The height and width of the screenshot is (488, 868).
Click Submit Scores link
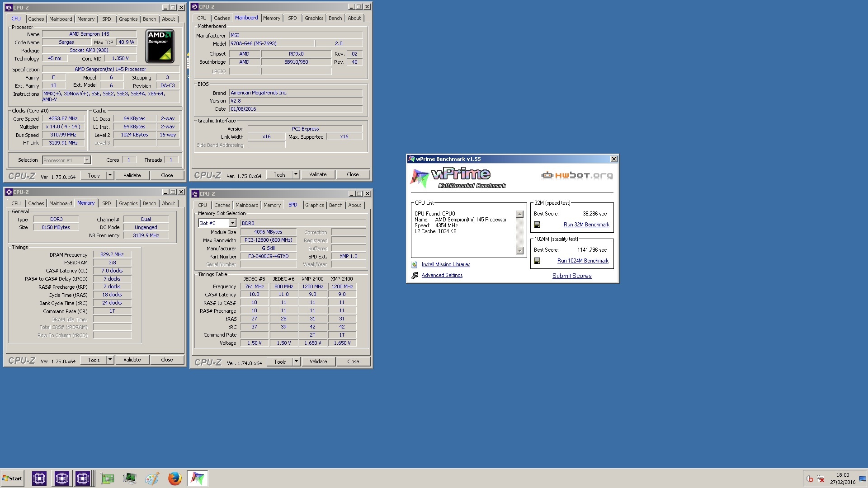[572, 276]
